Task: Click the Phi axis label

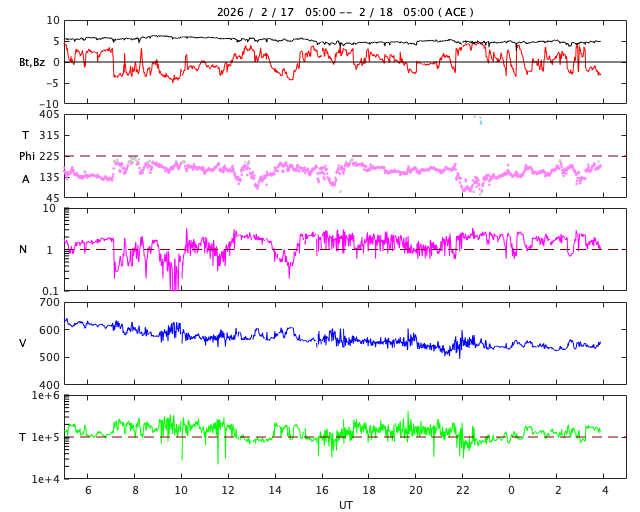Action: (x=27, y=156)
